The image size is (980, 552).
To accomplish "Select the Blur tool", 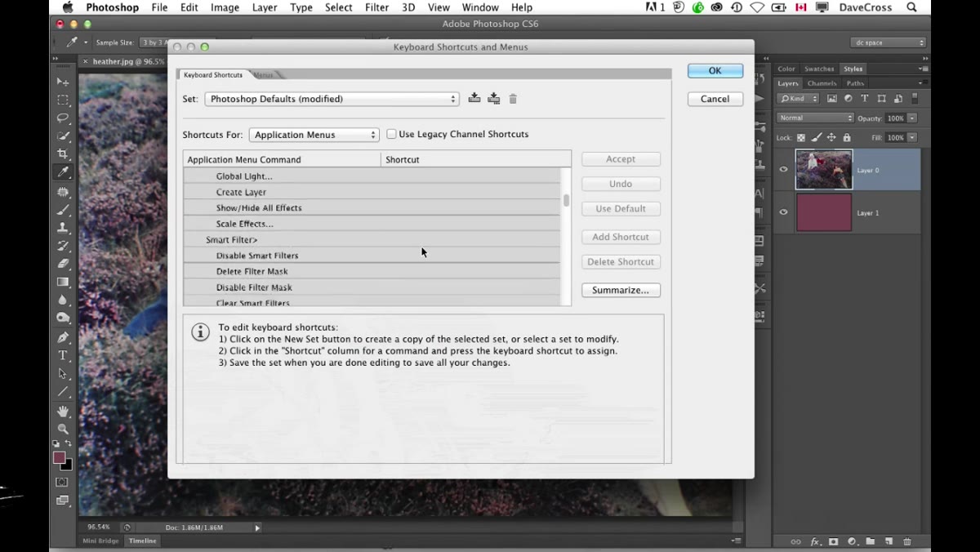I will (x=63, y=300).
